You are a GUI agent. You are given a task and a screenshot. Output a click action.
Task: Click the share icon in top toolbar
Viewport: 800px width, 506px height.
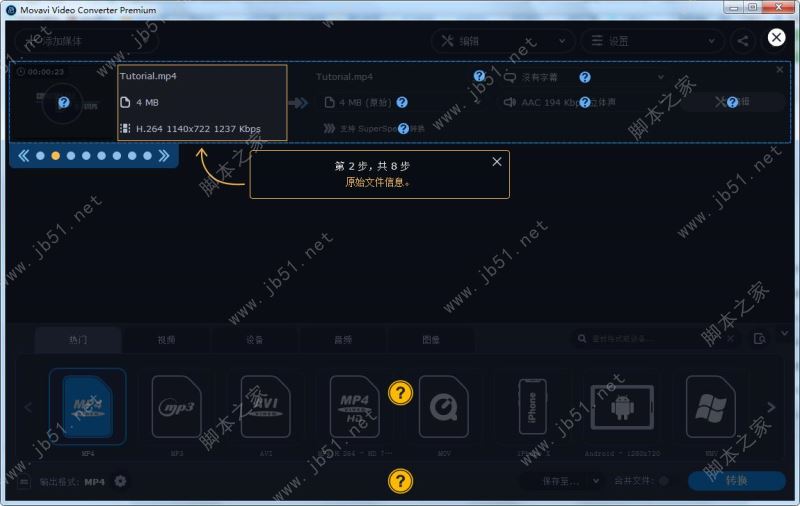point(743,41)
